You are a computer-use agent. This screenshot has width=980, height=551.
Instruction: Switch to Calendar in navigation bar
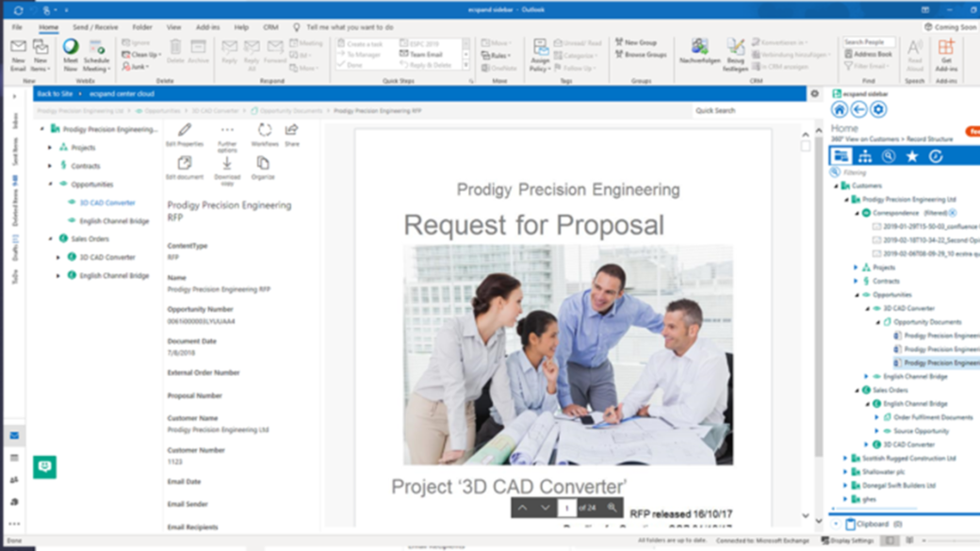(x=14, y=458)
